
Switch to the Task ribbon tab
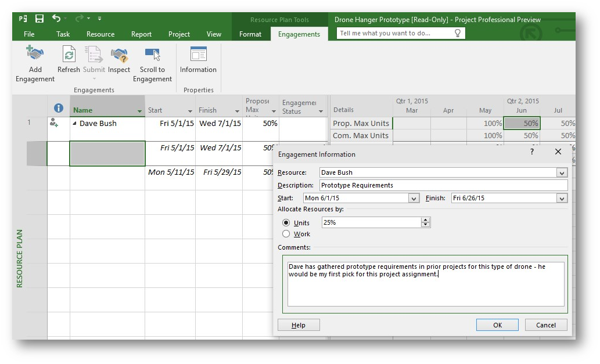(63, 34)
